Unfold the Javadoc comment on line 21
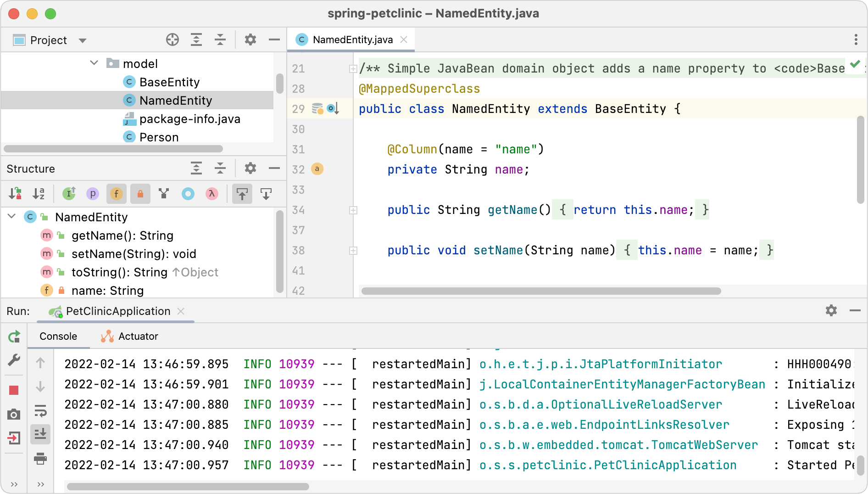Viewport: 868px width, 494px height. 353,69
